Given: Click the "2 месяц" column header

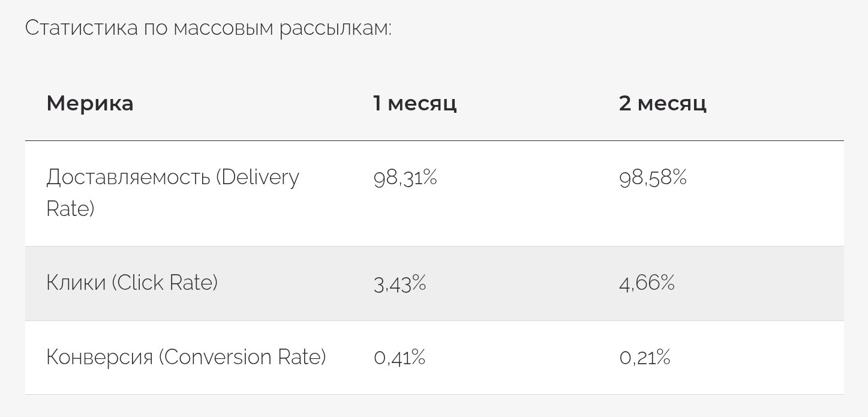Looking at the screenshot, I should (x=663, y=104).
